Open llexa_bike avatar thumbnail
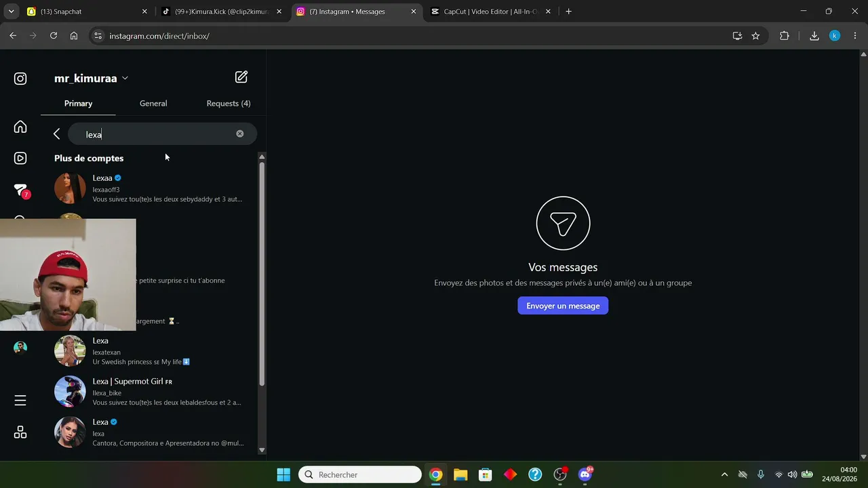Viewport: 868px width, 488px height. click(x=70, y=392)
